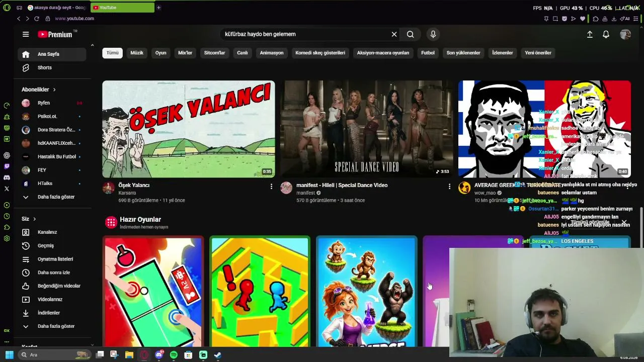
Task: Open the YouTube create/upload icon
Action: [590, 34]
